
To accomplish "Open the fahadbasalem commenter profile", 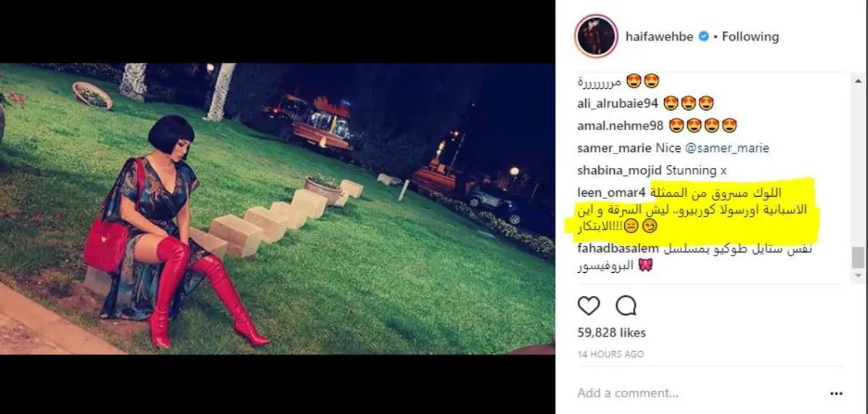I will 618,248.
